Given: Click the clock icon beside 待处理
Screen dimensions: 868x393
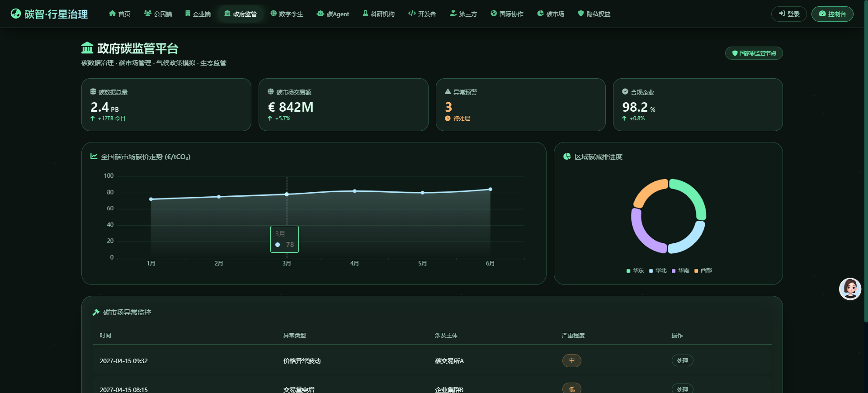Looking at the screenshot, I should [x=448, y=118].
